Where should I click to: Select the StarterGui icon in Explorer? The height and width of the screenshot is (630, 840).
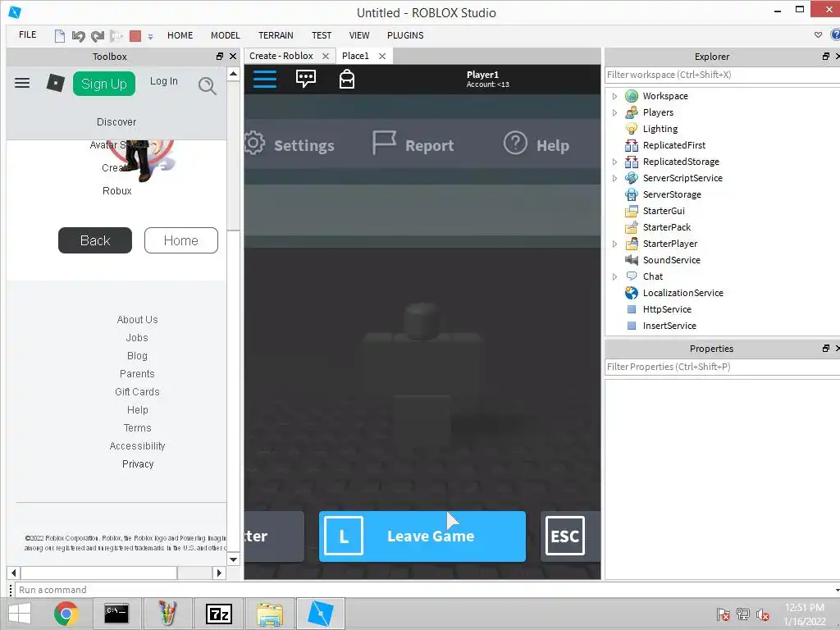[632, 211]
